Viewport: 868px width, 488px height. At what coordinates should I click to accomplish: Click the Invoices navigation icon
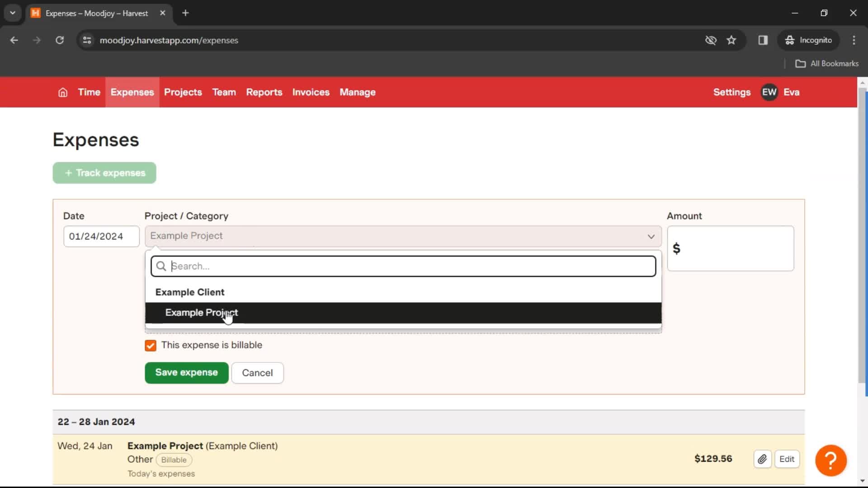pos(311,92)
